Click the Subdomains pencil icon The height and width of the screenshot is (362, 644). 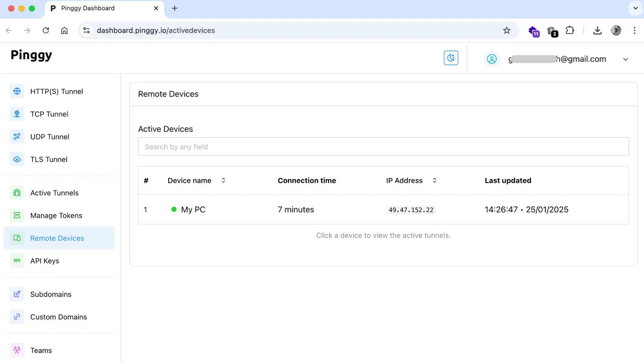pyautogui.click(x=17, y=294)
